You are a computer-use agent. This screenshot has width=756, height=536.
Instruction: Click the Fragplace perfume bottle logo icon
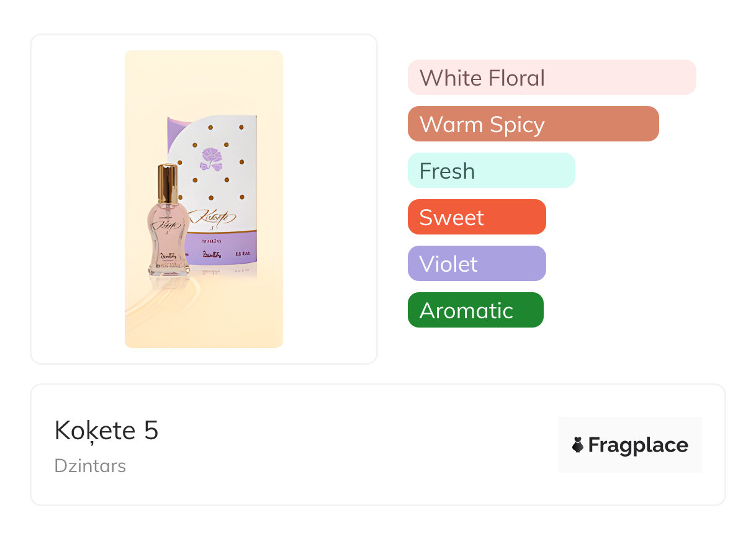578,445
